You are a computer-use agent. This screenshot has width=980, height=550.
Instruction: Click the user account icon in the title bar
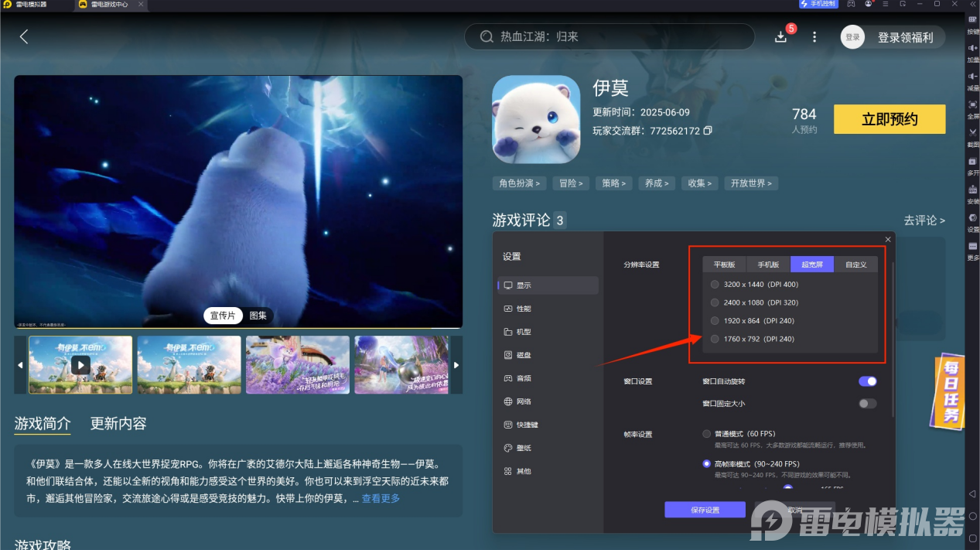click(869, 4)
